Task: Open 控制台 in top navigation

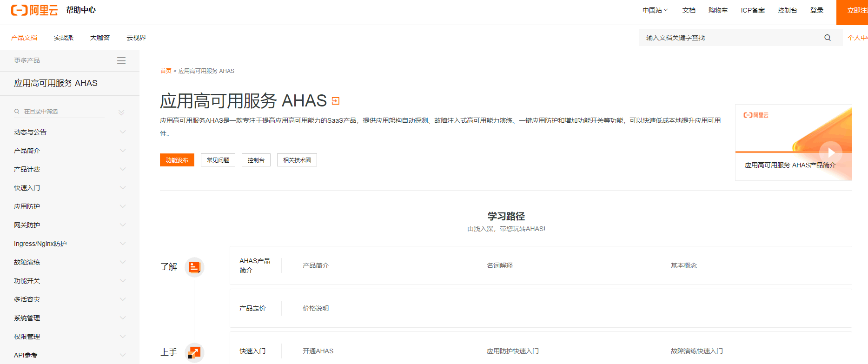Action: click(x=788, y=10)
